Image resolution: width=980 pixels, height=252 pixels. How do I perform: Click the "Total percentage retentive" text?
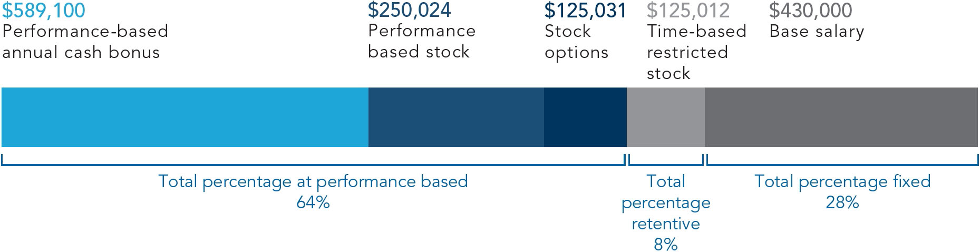point(666,202)
